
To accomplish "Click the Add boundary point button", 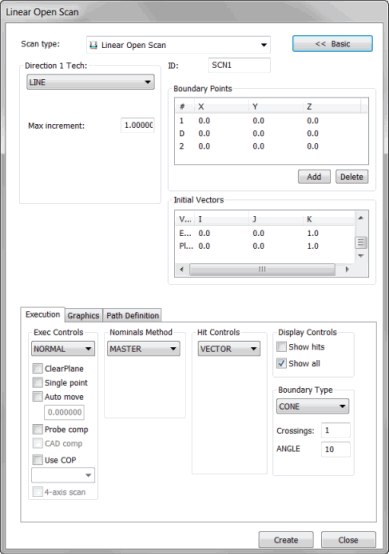I will pos(314,177).
